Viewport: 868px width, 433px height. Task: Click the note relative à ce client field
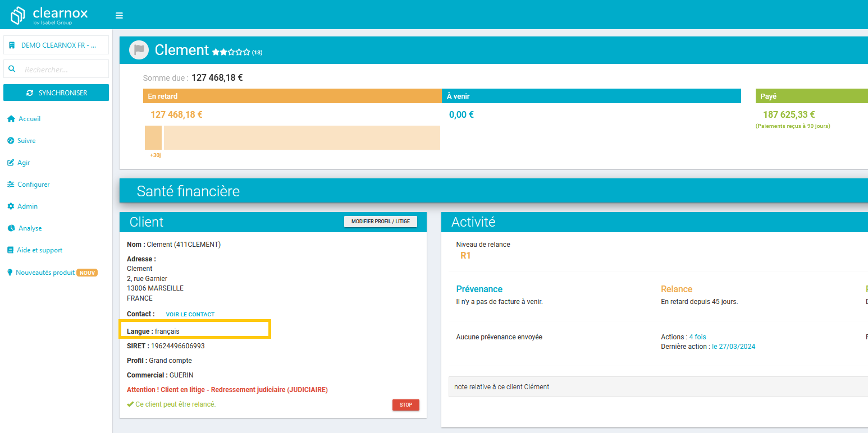(x=658, y=387)
